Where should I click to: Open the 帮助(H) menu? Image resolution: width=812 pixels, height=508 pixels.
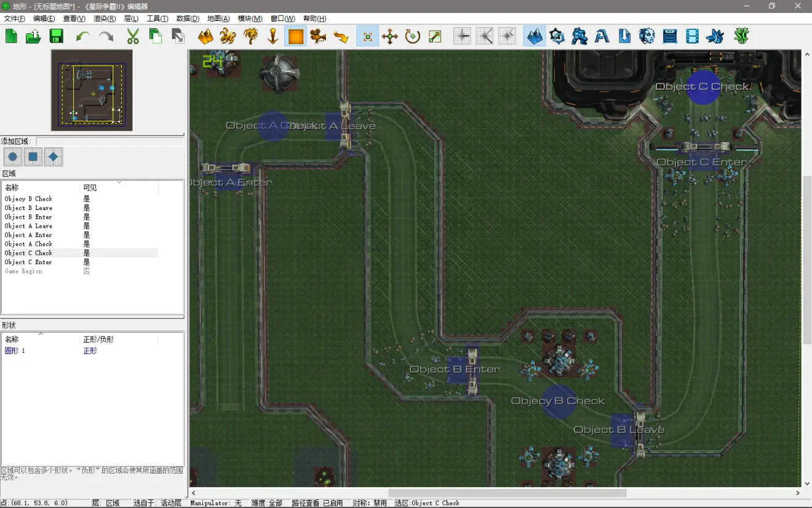[315, 18]
